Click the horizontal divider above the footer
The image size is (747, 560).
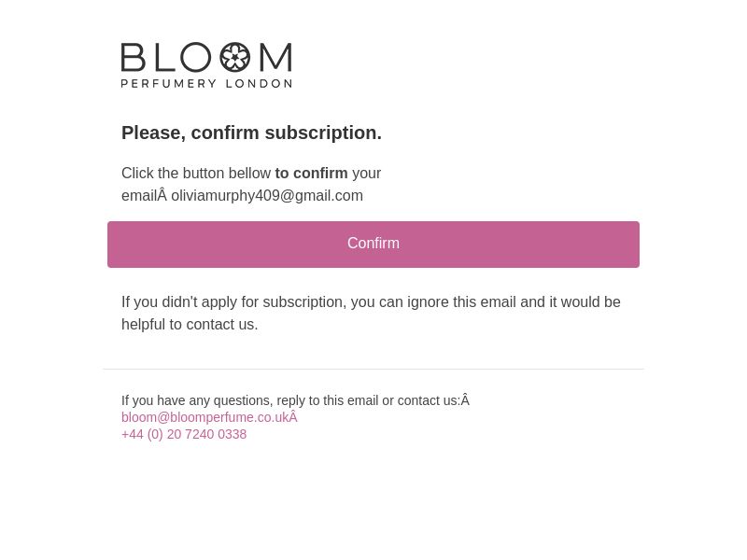tap(373, 369)
